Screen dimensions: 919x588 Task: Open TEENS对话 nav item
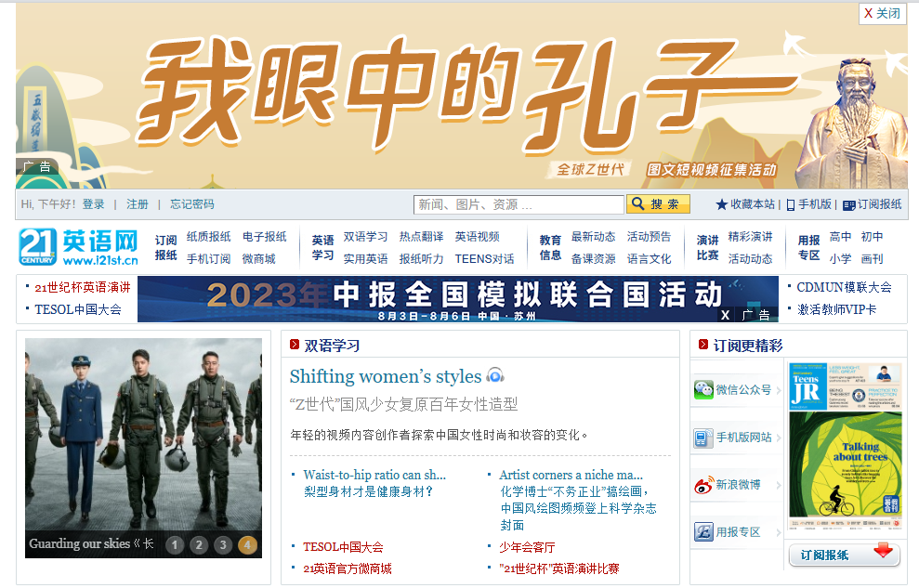[x=485, y=259]
